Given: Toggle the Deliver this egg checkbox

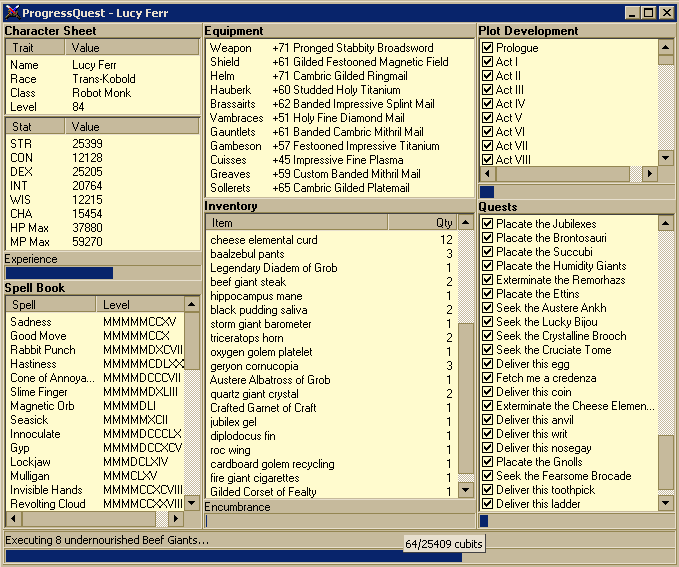Looking at the screenshot, I should [x=488, y=364].
